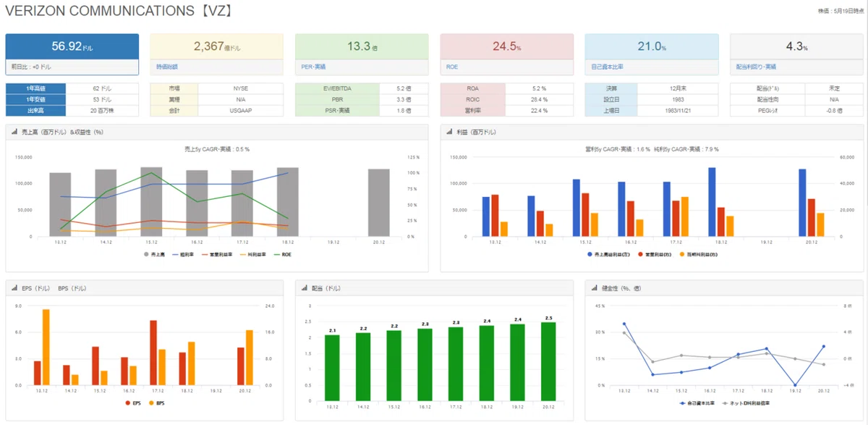The image size is (868, 425).
Task: Toggle the BPS legend entry
Action: pyautogui.click(x=156, y=403)
